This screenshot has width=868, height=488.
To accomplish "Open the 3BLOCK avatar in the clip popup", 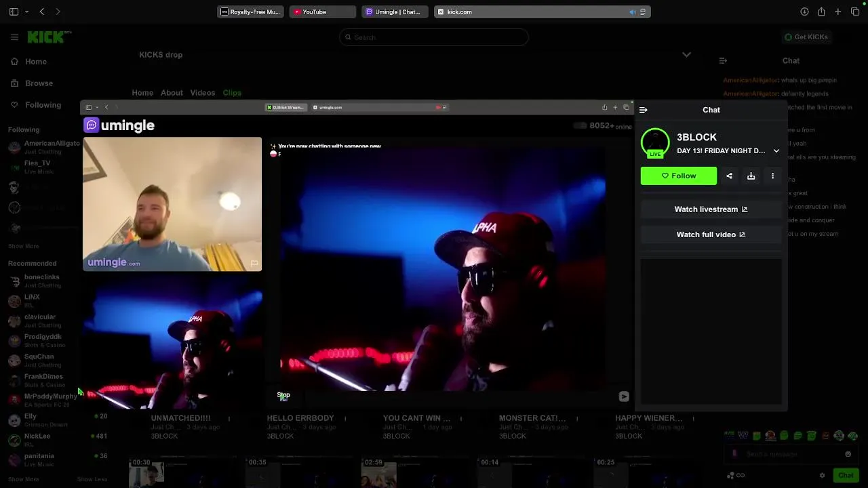I will click(655, 143).
